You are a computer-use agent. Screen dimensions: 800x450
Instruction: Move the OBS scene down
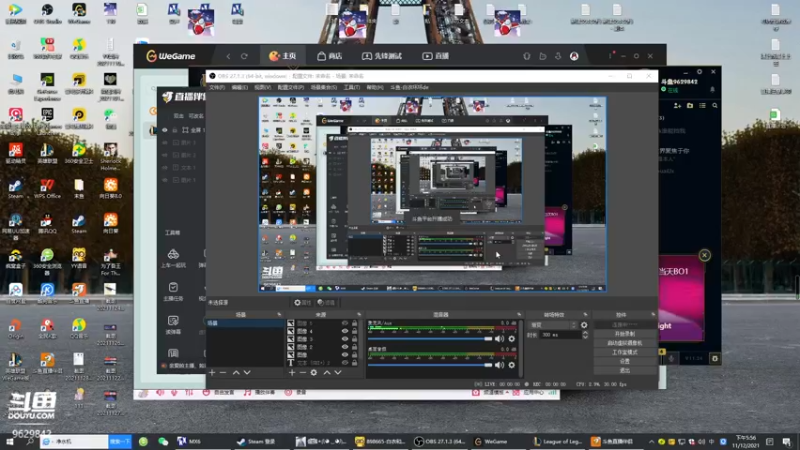247,373
